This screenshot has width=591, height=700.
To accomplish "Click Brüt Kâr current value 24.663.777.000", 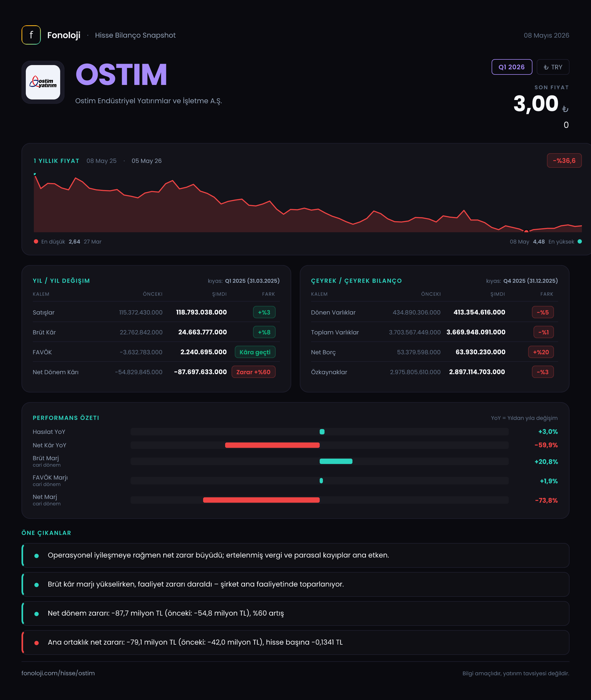I will [202, 332].
